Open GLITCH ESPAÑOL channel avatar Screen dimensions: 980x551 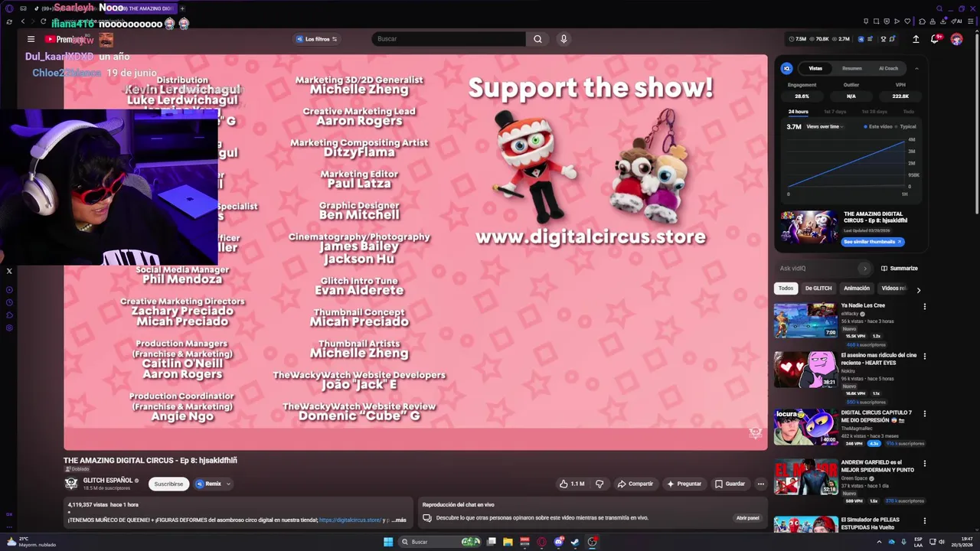(x=71, y=484)
